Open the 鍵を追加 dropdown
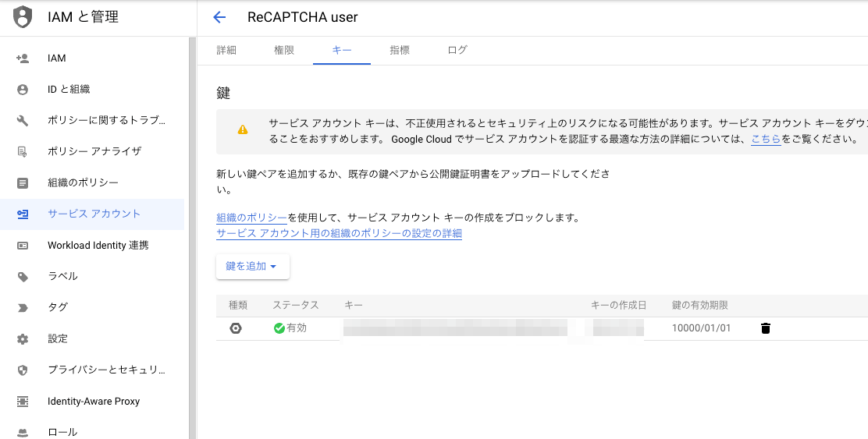 click(x=252, y=267)
